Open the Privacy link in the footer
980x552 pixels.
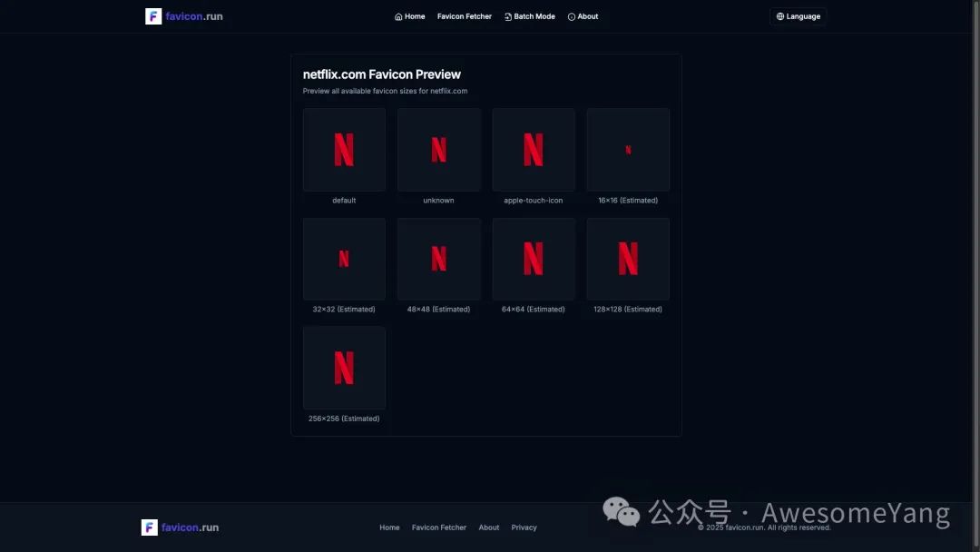(x=524, y=527)
